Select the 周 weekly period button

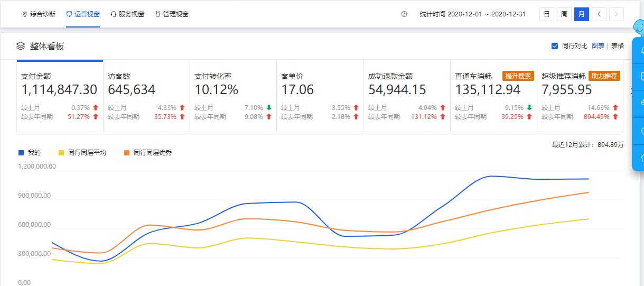pos(564,14)
